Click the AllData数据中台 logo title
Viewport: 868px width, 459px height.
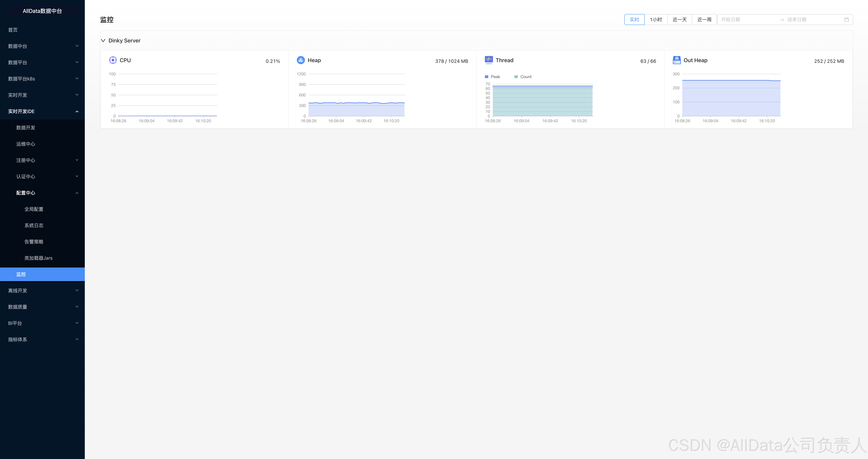42,11
